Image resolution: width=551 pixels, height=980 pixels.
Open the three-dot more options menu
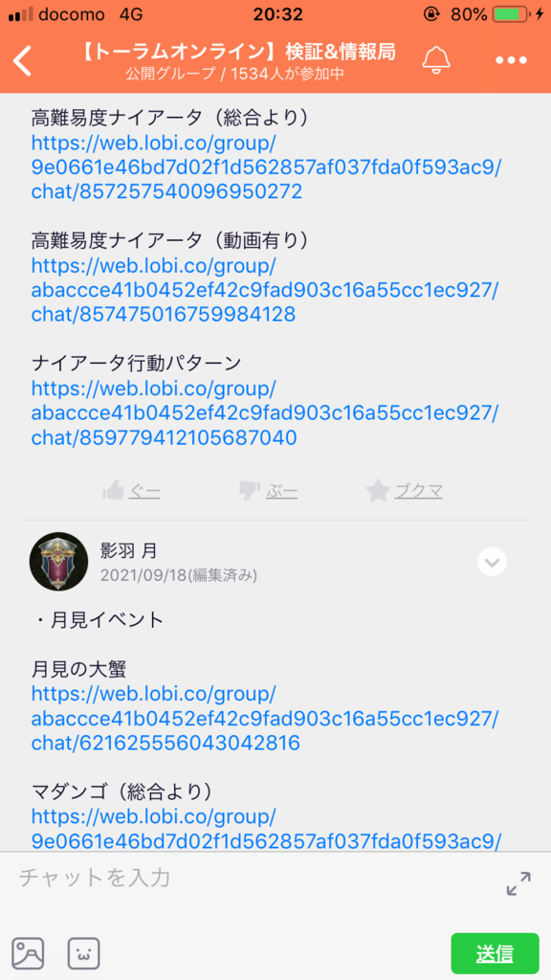(512, 60)
